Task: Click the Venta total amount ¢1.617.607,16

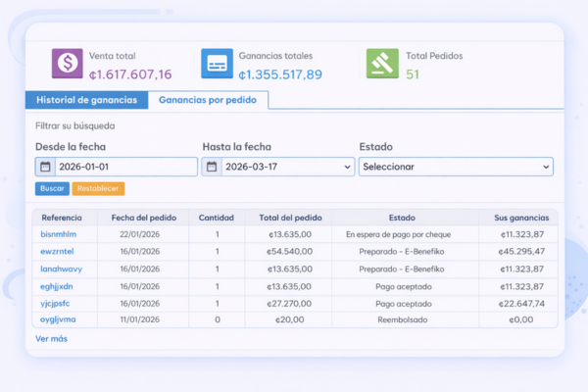Action: [x=130, y=74]
